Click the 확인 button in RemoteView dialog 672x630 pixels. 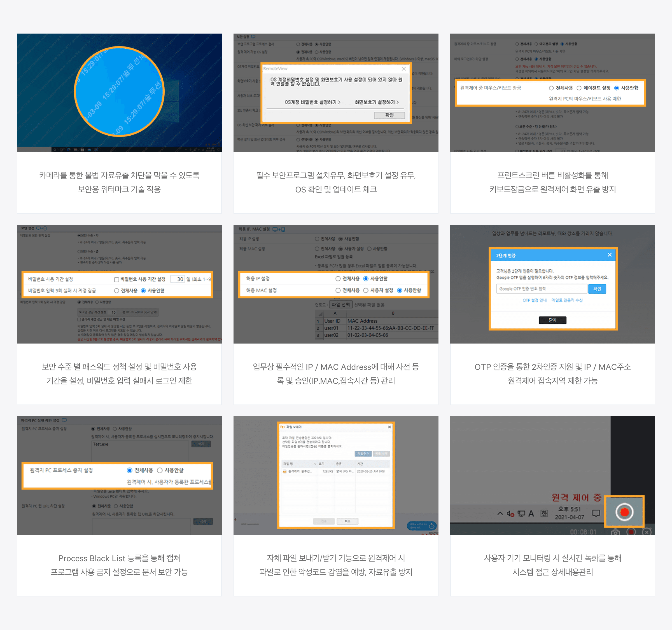(389, 115)
